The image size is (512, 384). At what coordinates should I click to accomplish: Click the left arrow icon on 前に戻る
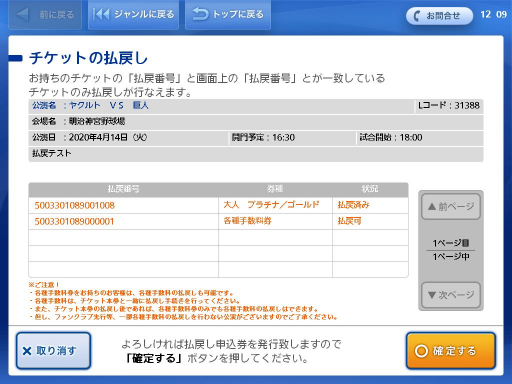click(x=23, y=14)
